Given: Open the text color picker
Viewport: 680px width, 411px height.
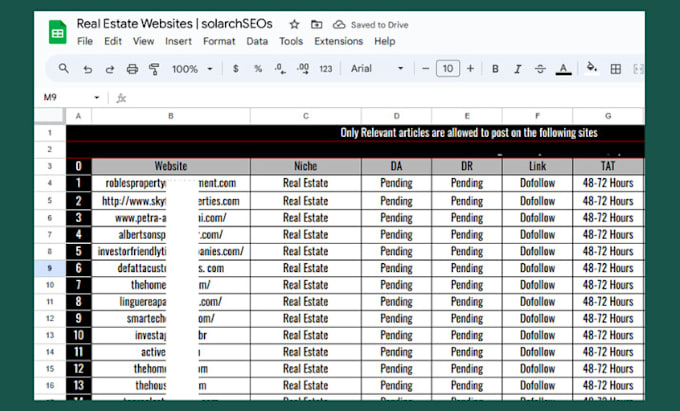Looking at the screenshot, I should [x=563, y=69].
